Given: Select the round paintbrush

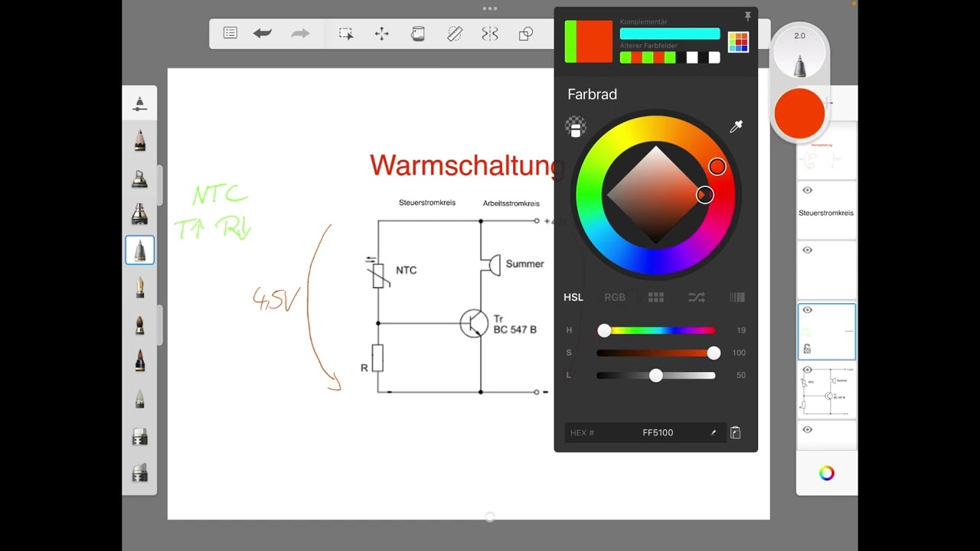Looking at the screenshot, I should pyautogui.click(x=139, y=324).
